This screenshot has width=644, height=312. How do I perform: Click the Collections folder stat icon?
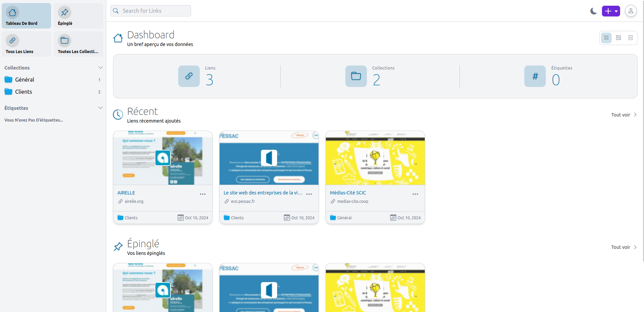[356, 76]
